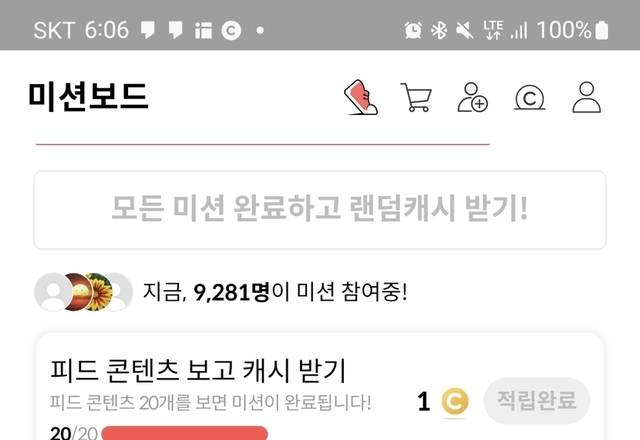640x440 pixels.
Task: Open the cash coin icon in header
Action: tap(529, 98)
